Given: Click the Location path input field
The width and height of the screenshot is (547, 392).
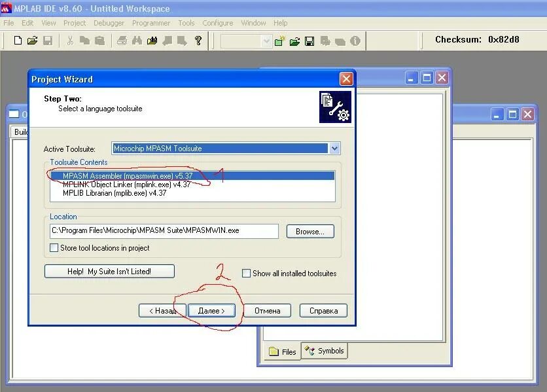Looking at the screenshot, I should [x=164, y=231].
